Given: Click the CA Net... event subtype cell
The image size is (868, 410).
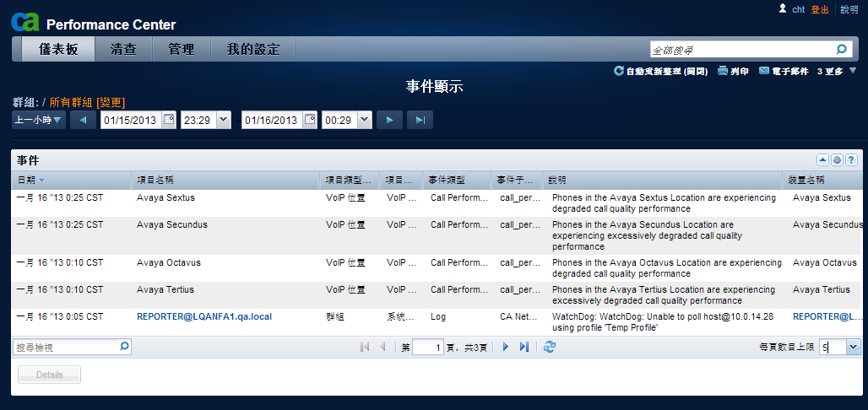Looking at the screenshot, I should click(518, 316).
